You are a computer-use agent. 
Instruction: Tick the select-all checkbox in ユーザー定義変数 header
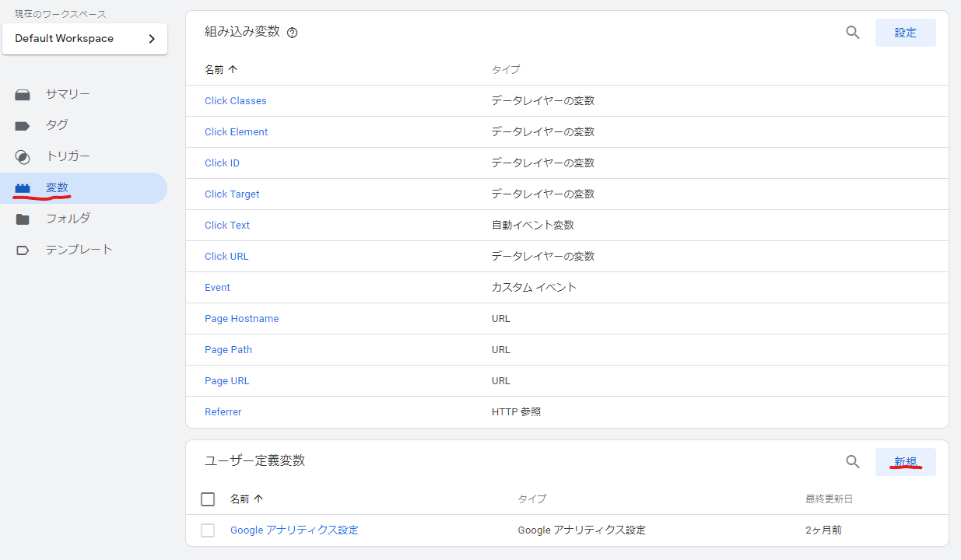tap(208, 499)
